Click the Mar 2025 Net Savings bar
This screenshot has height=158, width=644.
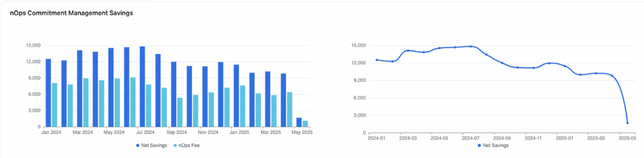click(268, 99)
